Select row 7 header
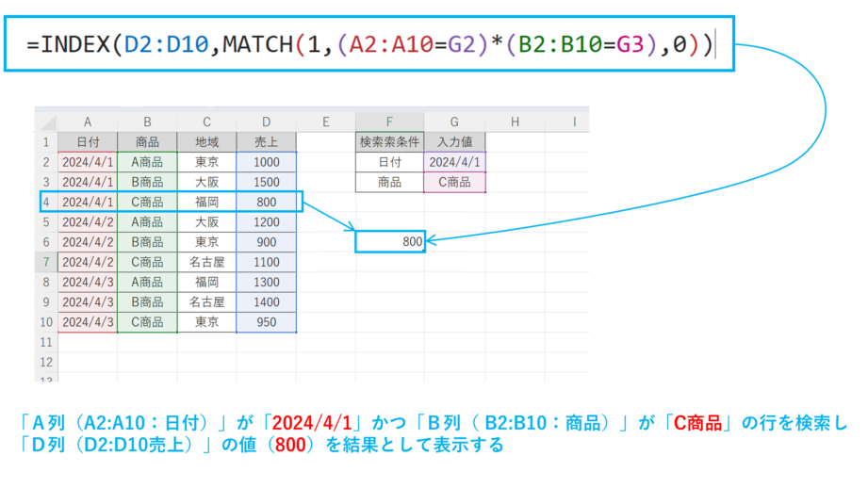 [x=44, y=262]
